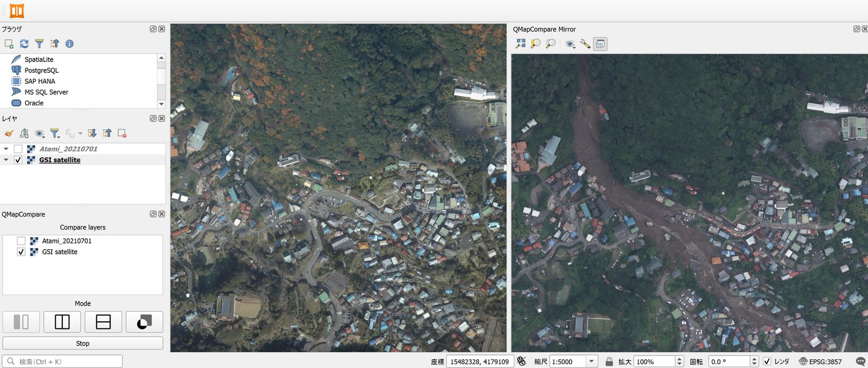Screen dimensions: 868x368
Task: Remove selected layer icon in Layers panel
Action: [x=122, y=133]
